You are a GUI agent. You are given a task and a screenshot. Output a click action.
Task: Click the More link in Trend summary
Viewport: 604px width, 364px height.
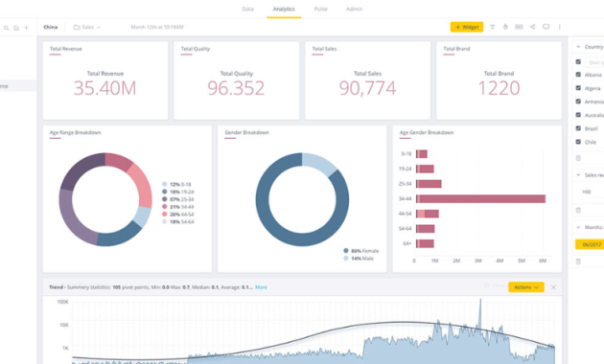(x=261, y=287)
